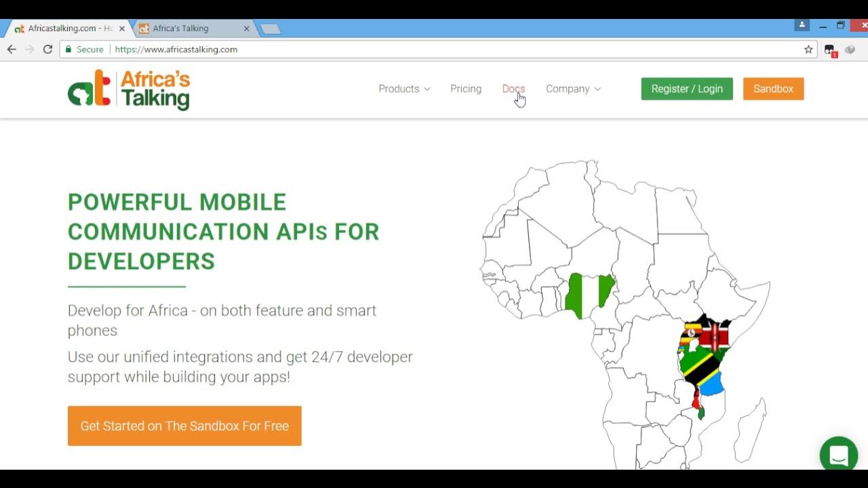Bookmark page with the star icon
The height and width of the screenshot is (488, 868).
[808, 49]
